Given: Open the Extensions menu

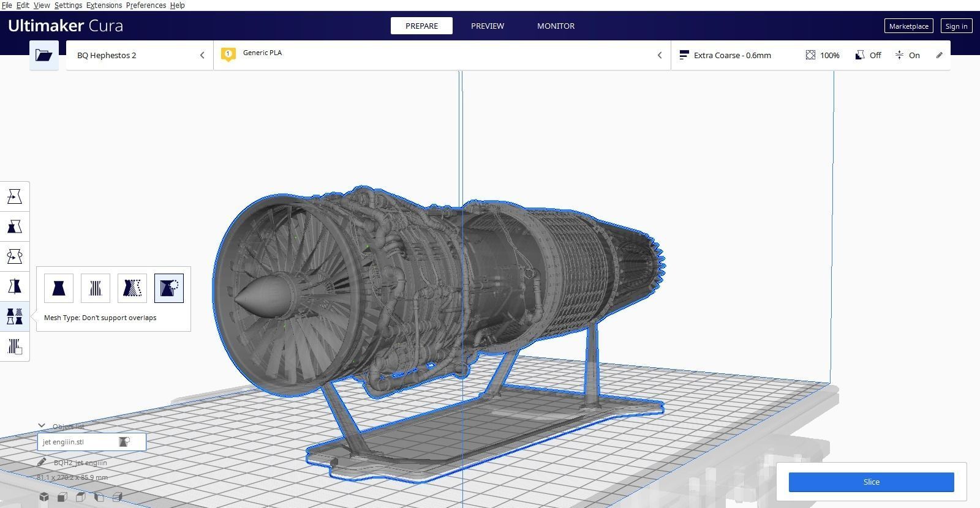Looking at the screenshot, I should [x=104, y=5].
